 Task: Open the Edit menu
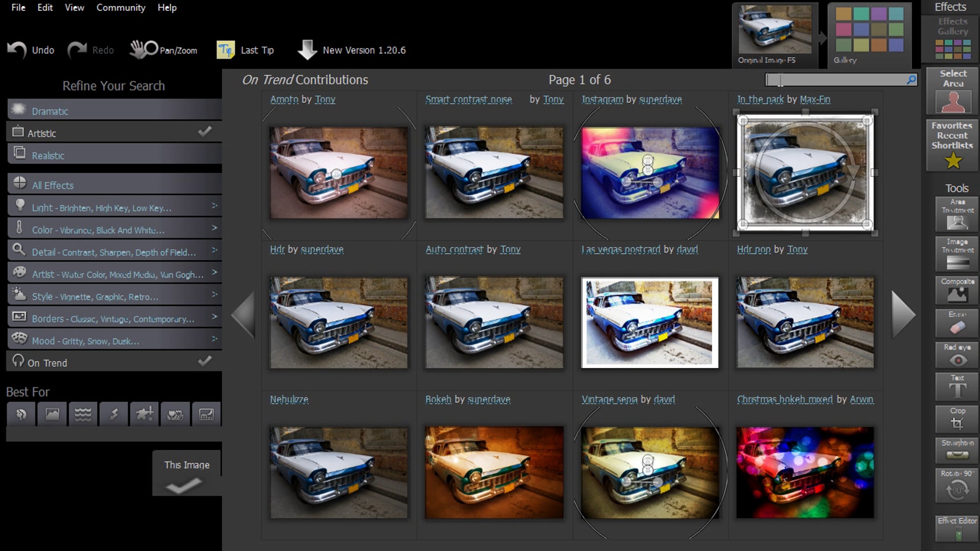click(x=45, y=8)
